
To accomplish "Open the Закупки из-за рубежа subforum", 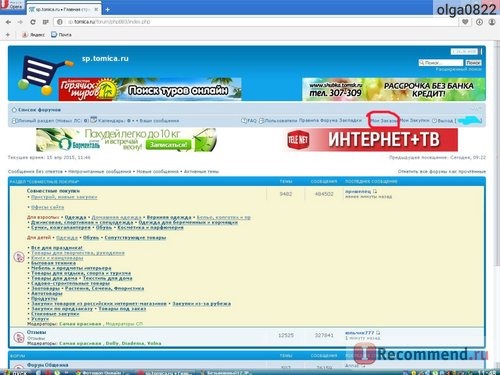I will [x=201, y=304].
